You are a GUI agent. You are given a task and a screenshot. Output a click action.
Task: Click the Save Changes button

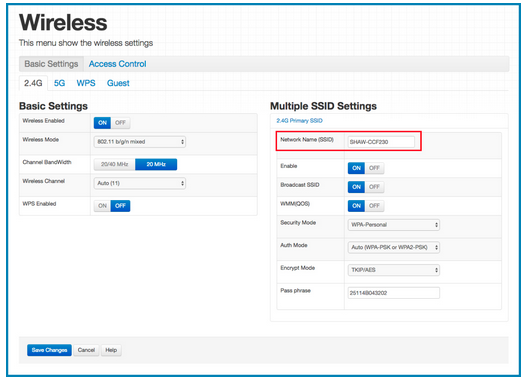tap(49, 350)
